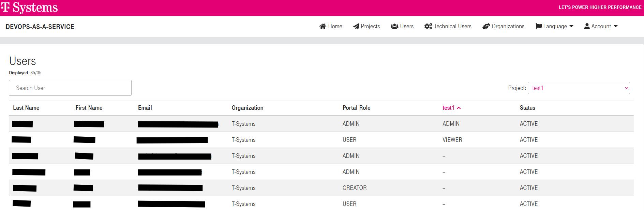Click the Projects paper plane icon
The image size is (644, 211).
[x=356, y=26]
